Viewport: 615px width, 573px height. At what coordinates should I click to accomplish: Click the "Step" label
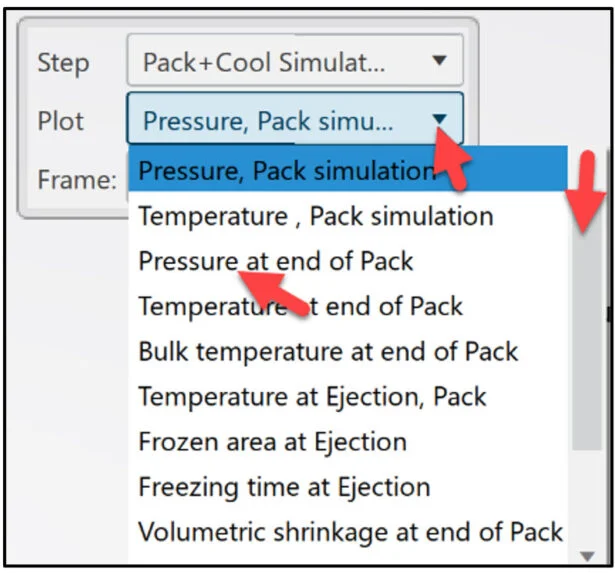tap(62, 62)
